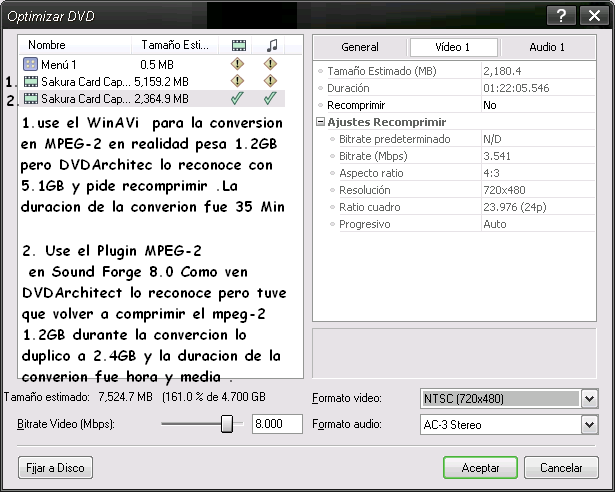Close the Optimizar DVD dialog

tap(594, 16)
